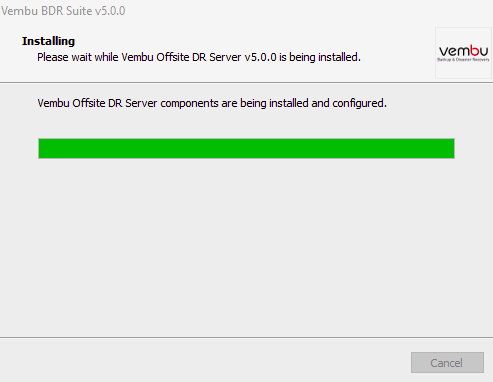Click the red 'b' in vembu logo
Viewport: 493px width, 382px height.
point(473,51)
